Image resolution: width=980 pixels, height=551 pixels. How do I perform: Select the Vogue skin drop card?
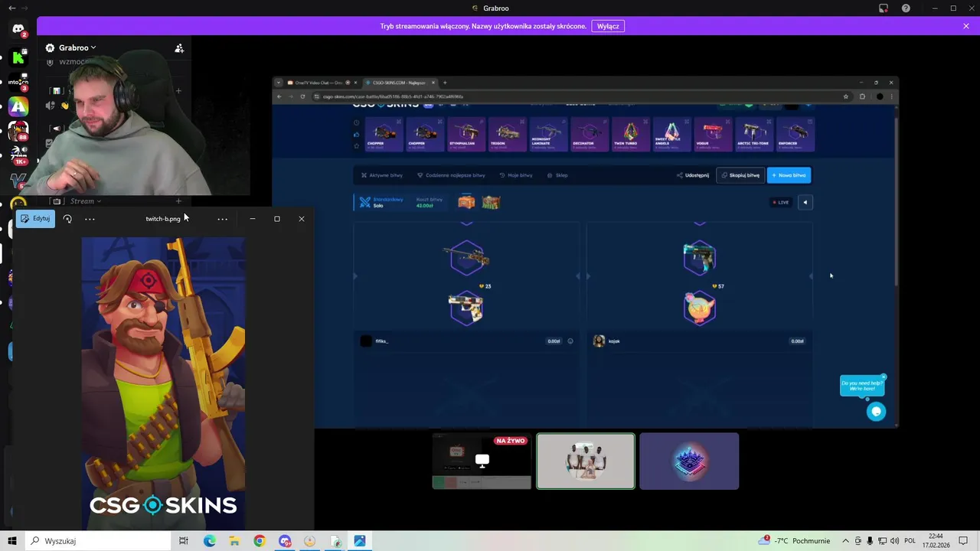(x=713, y=134)
